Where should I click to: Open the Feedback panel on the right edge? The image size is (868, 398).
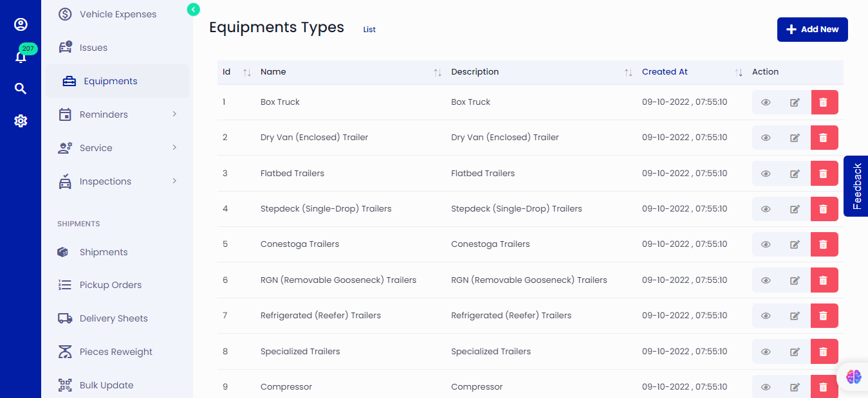855,186
